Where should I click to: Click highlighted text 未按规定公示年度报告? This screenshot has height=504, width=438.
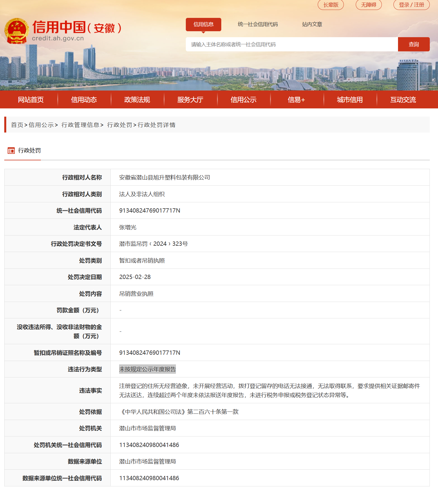(148, 369)
